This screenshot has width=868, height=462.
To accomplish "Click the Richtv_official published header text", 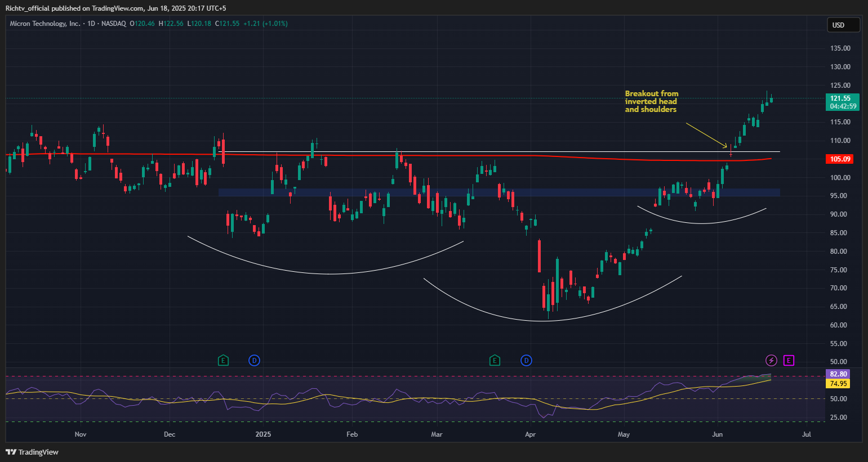I will (x=115, y=8).
